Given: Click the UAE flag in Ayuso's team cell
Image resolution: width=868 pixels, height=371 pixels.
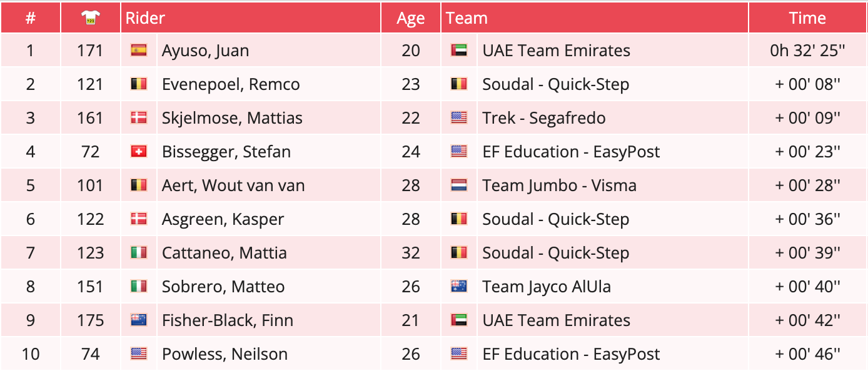Looking at the screenshot, I should coord(459,51).
